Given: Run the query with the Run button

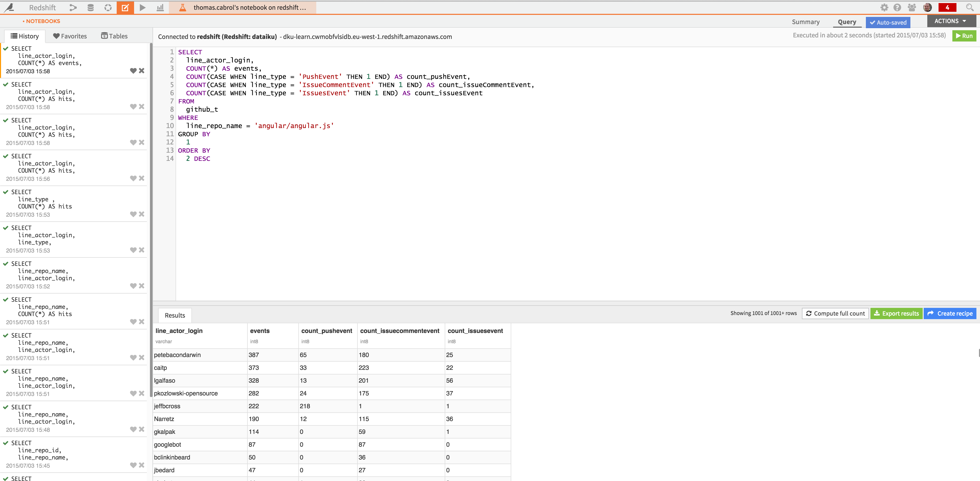Looking at the screenshot, I should point(964,36).
